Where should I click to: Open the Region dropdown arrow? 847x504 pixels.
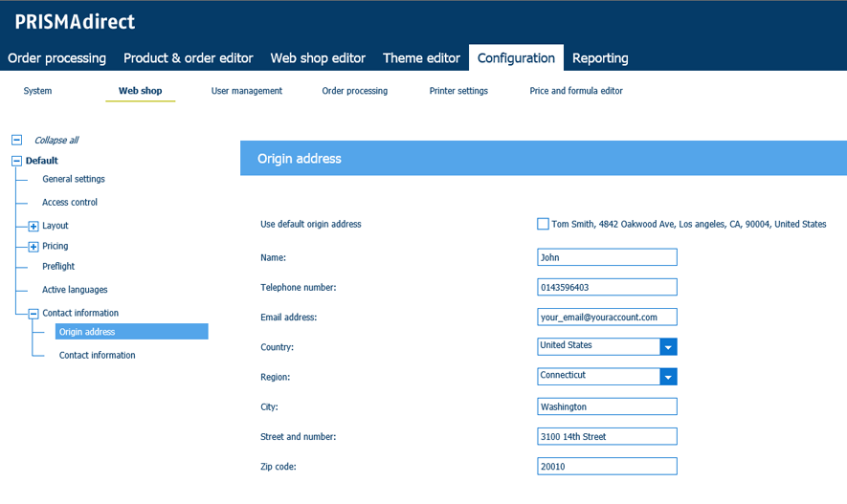click(668, 377)
